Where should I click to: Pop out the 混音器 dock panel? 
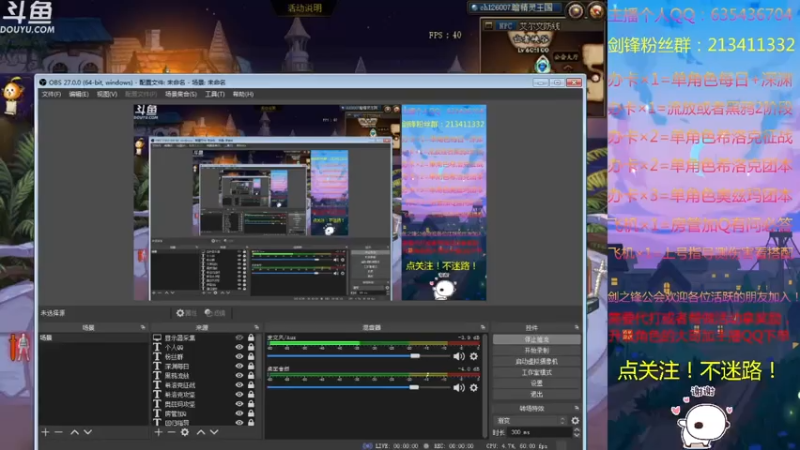[483, 327]
